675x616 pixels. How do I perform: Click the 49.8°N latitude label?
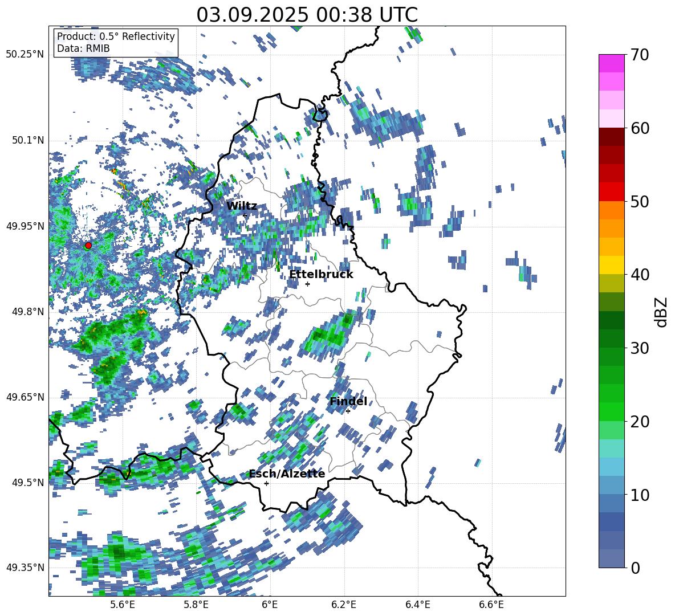point(27,312)
